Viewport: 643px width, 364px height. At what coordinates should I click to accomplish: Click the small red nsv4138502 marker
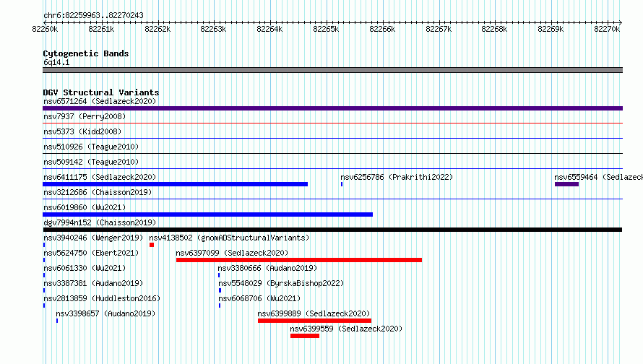coord(152,245)
